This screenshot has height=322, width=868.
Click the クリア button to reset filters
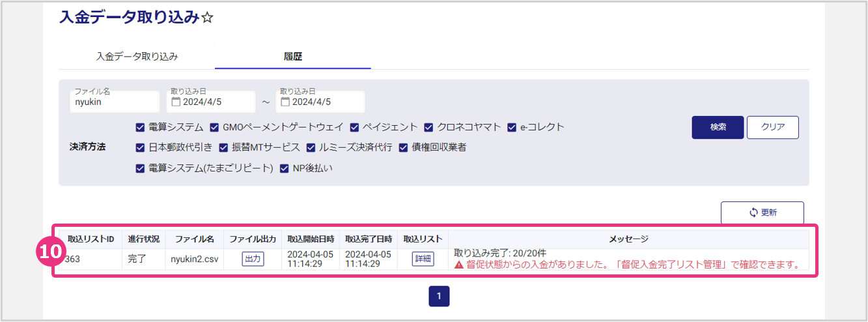(x=772, y=127)
